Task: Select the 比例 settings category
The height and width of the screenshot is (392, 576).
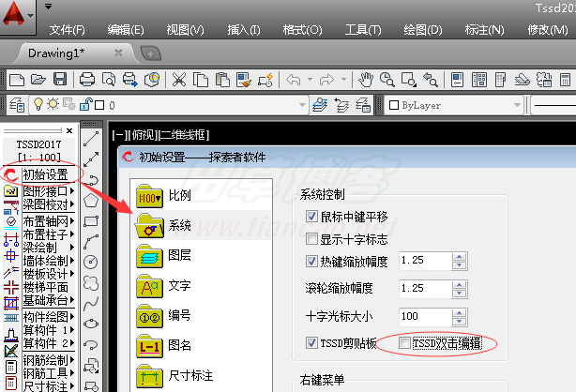Action: (202, 196)
